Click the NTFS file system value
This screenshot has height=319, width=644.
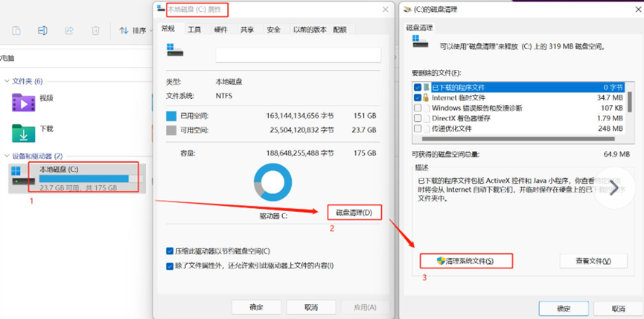pos(224,96)
